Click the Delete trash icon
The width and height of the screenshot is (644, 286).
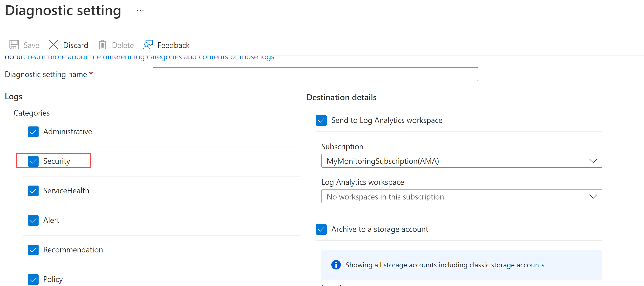pos(102,45)
